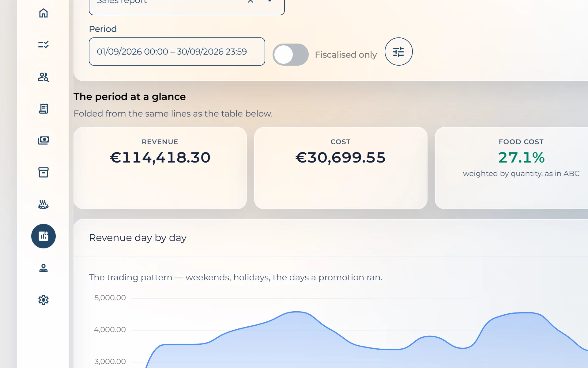Image resolution: width=588 pixels, height=368 pixels.
Task: Open the staff person sidebar icon
Action: pos(43,268)
